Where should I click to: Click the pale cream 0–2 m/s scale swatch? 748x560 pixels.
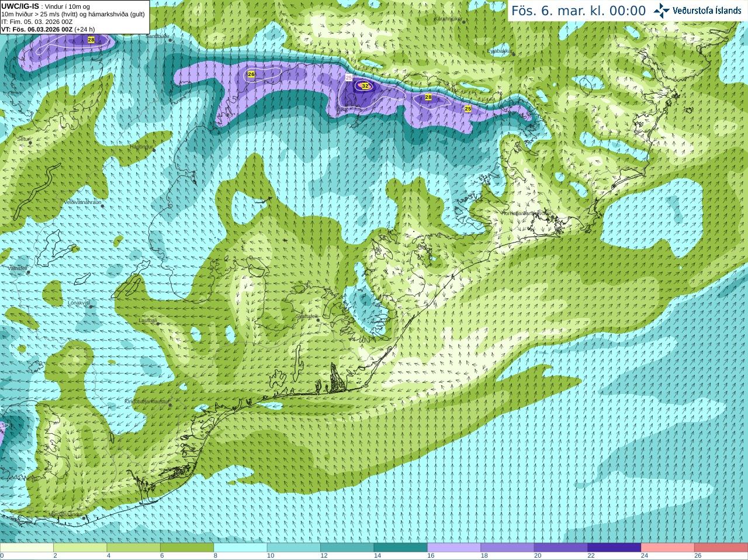pos(27,548)
